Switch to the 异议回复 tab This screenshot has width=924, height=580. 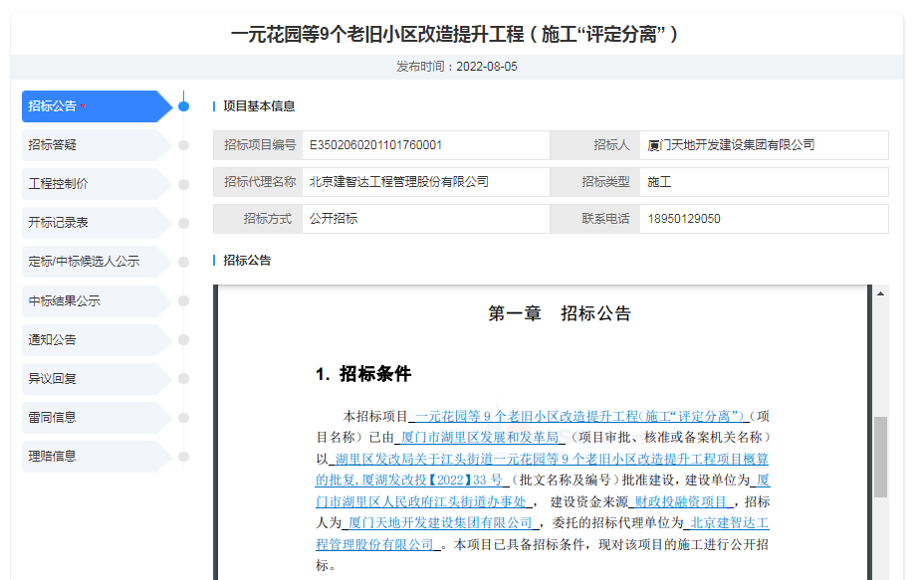click(x=90, y=378)
